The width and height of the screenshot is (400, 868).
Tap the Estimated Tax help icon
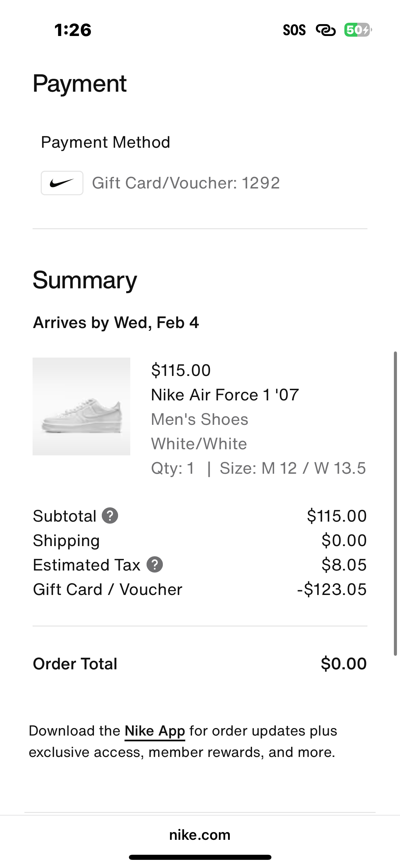pos(155,565)
